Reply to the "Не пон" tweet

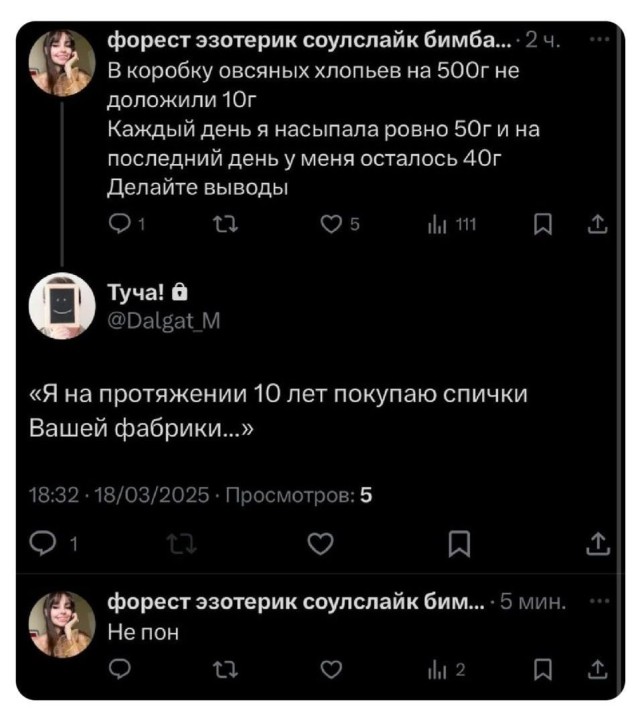(118, 669)
